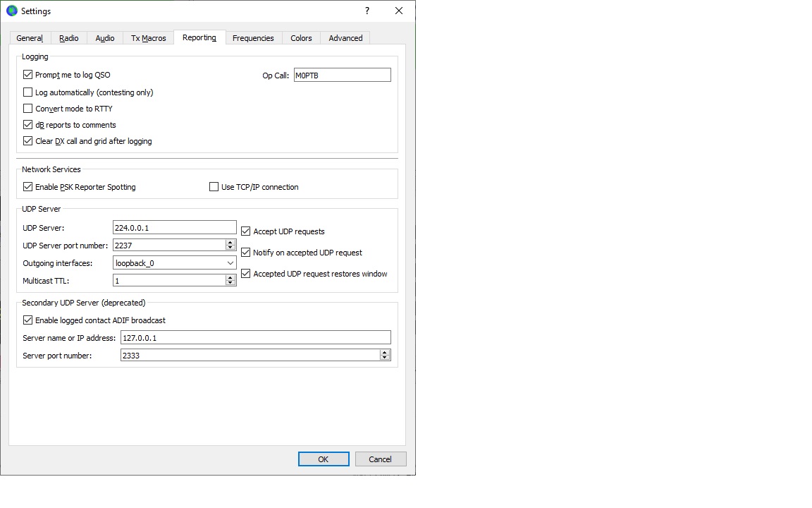The image size is (812, 508).
Task: Decrease Multicast TTL value
Action: (231, 284)
